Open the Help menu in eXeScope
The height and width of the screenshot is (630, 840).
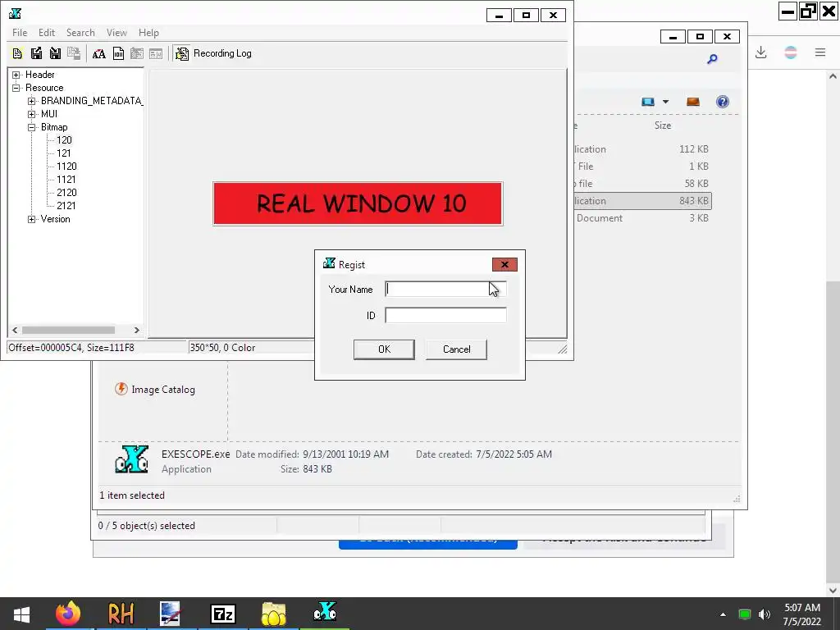click(x=148, y=33)
